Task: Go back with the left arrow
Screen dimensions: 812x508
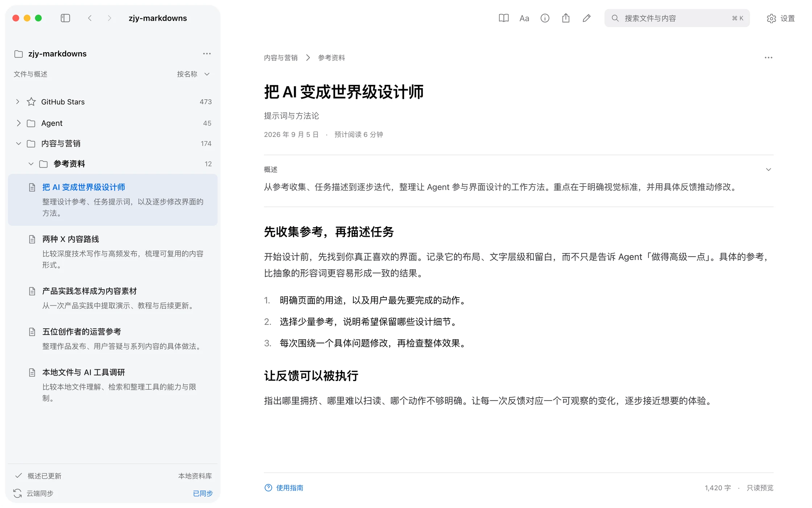Action: click(90, 18)
